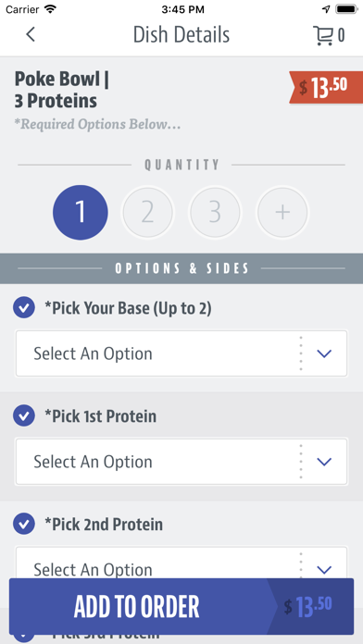Tap the Dish Details title

coord(181,35)
